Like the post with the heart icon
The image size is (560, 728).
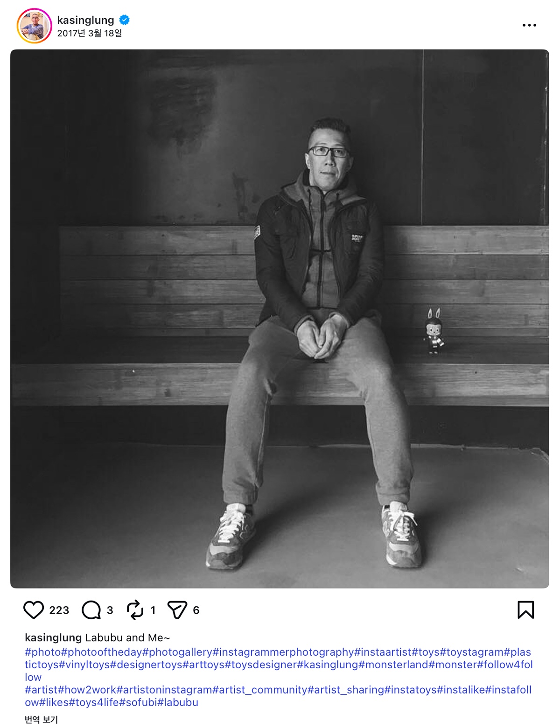(x=34, y=610)
